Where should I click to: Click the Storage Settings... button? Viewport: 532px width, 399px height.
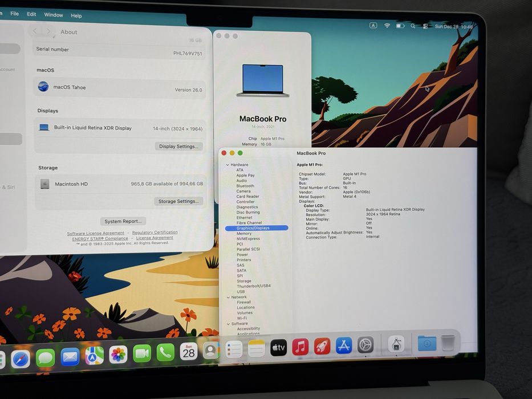click(x=178, y=201)
